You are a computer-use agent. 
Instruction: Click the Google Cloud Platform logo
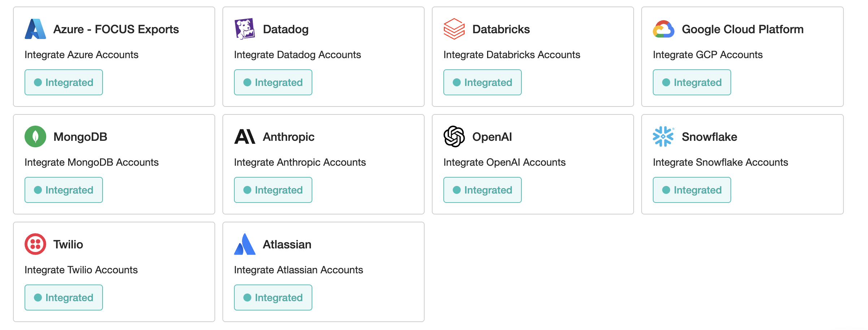point(664,29)
